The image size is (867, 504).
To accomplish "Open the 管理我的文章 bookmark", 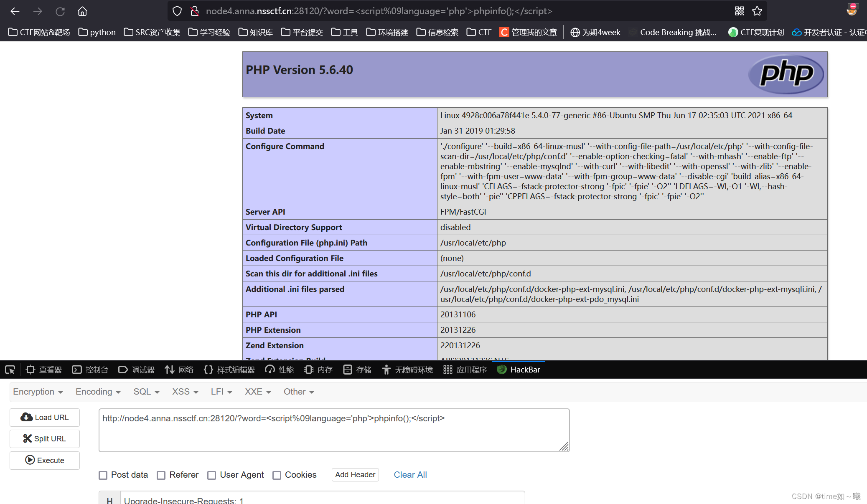I will (x=529, y=32).
